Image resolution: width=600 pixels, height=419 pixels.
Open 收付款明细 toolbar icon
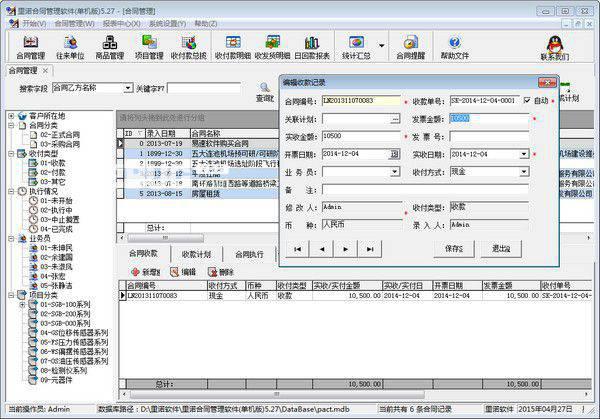(x=233, y=47)
